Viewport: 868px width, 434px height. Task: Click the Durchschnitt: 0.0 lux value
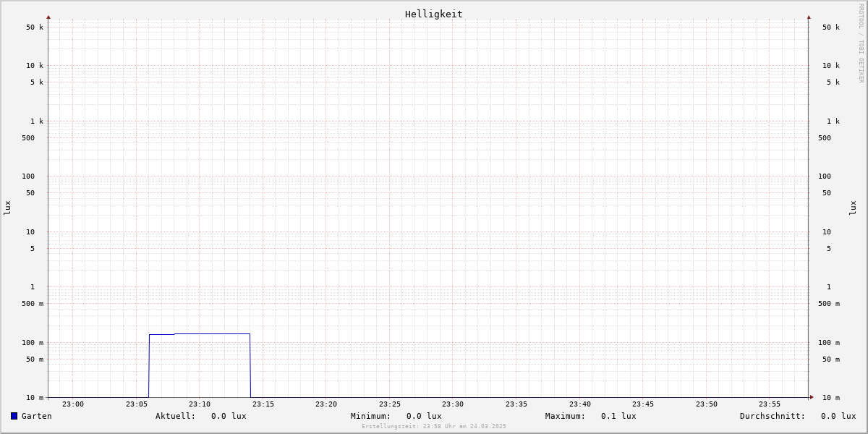click(798, 416)
